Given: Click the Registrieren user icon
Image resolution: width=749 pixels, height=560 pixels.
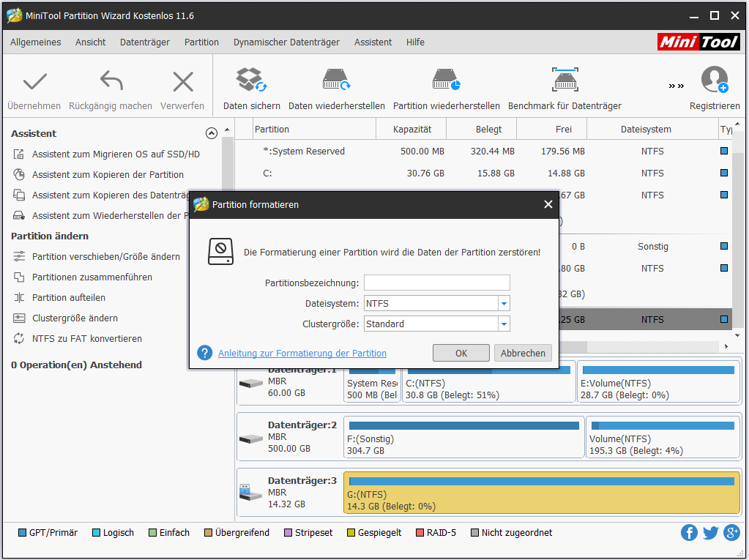Looking at the screenshot, I should [714, 81].
